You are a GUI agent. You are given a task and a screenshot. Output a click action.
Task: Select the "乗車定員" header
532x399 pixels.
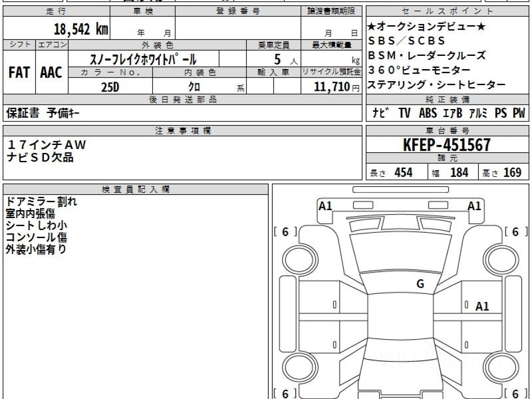tap(274, 45)
